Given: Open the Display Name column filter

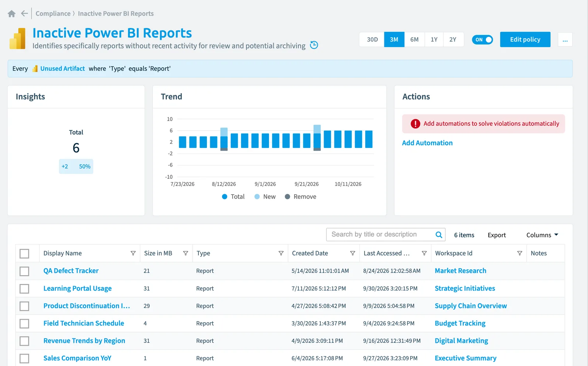Looking at the screenshot, I should tap(133, 253).
